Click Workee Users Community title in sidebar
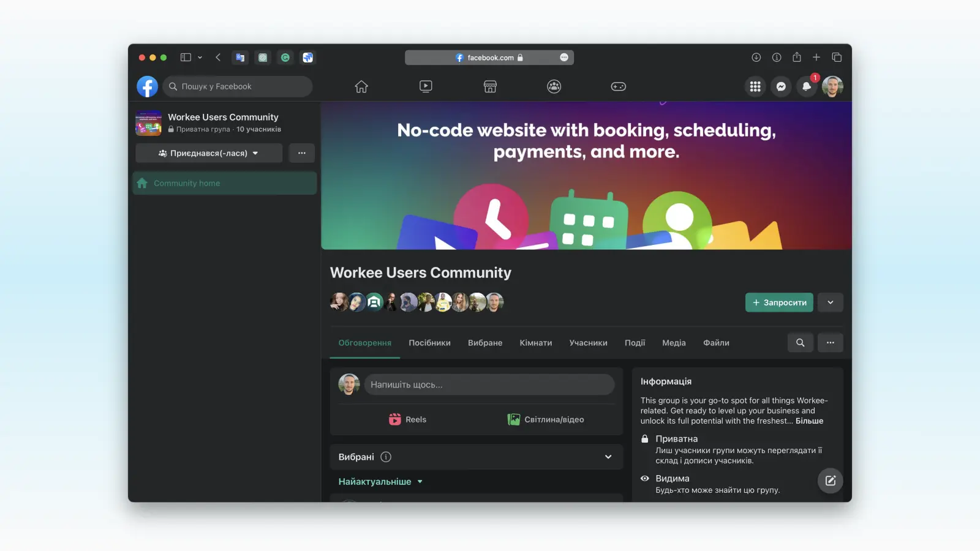This screenshot has width=980, height=551. pyautogui.click(x=223, y=117)
